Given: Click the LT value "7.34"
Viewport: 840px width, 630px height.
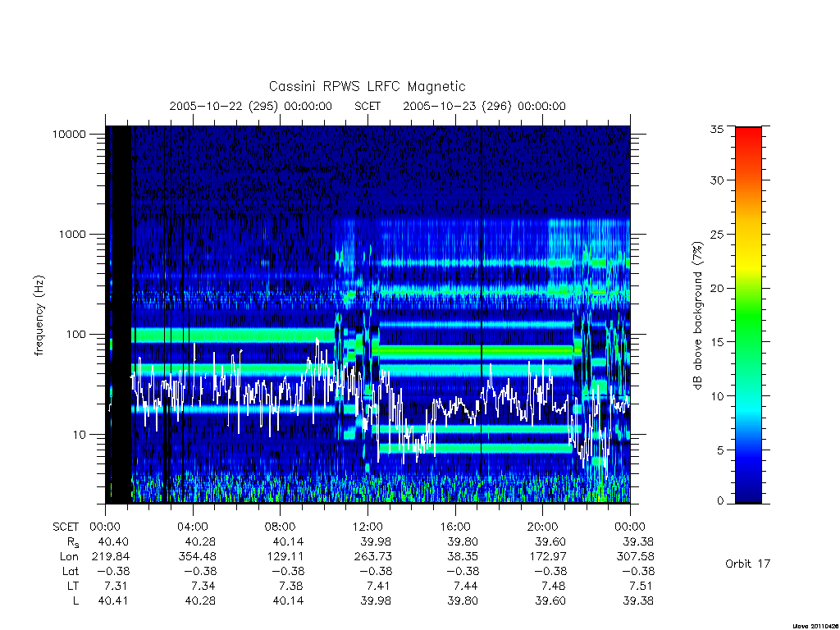Looking at the screenshot, I should [x=203, y=586].
